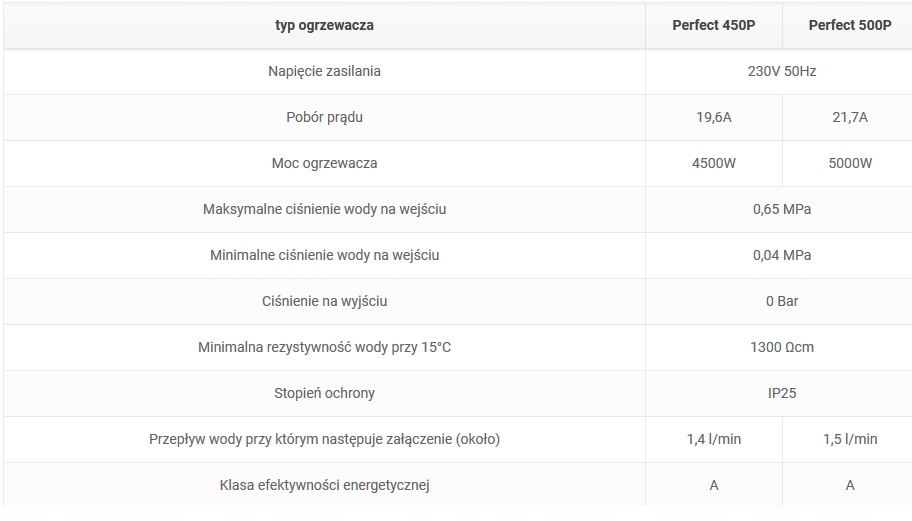Select the 'Pobór prądu' row label
The width and height of the screenshot is (912, 521).
tap(324, 117)
